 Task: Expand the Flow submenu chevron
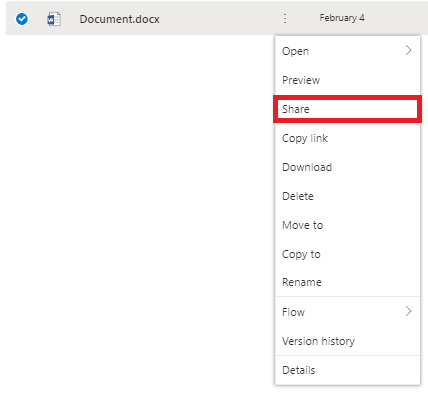click(x=408, y=311)
